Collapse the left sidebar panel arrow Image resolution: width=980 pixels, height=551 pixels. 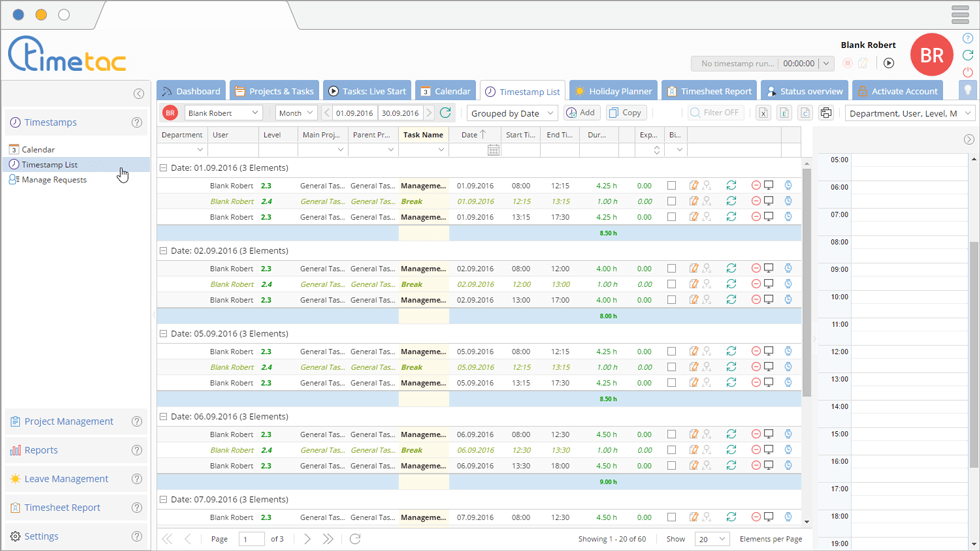point(139,94)
